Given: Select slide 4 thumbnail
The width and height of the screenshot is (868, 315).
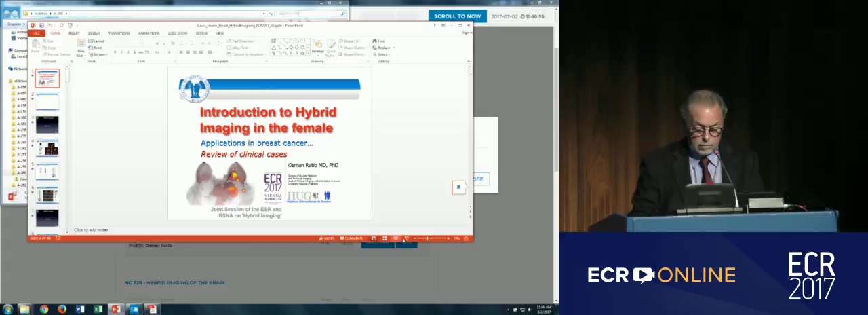Looking at the screenshot, I should click(x=47, y=148).
